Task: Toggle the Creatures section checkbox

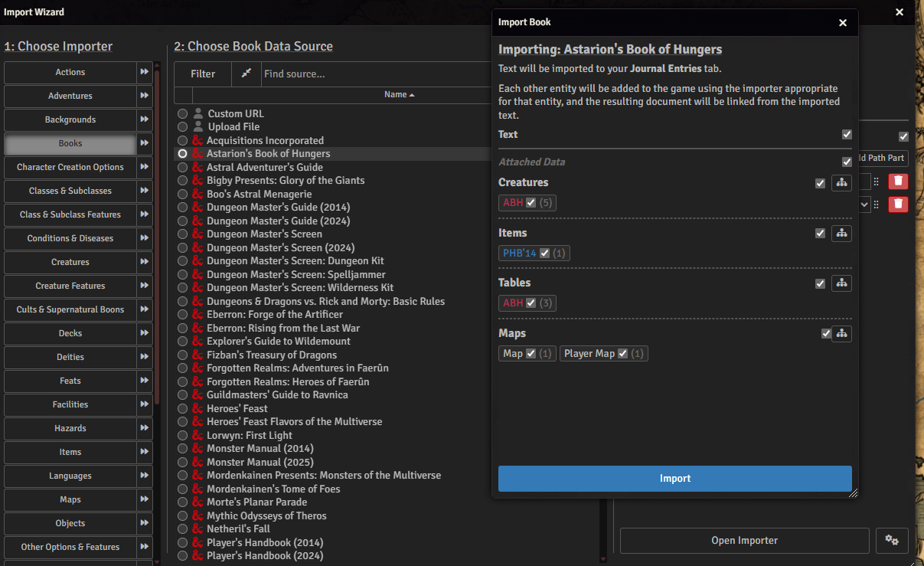Action: click(821, 183)
